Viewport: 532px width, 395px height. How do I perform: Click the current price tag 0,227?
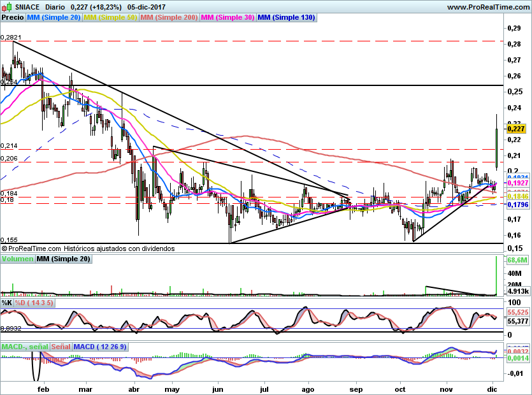(x=516, y=129)
